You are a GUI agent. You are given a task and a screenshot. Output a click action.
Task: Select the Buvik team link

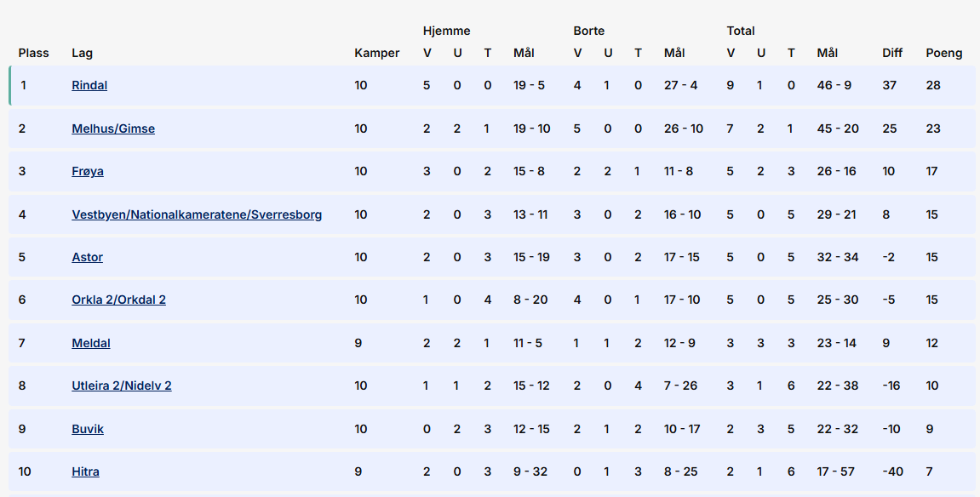88,429
